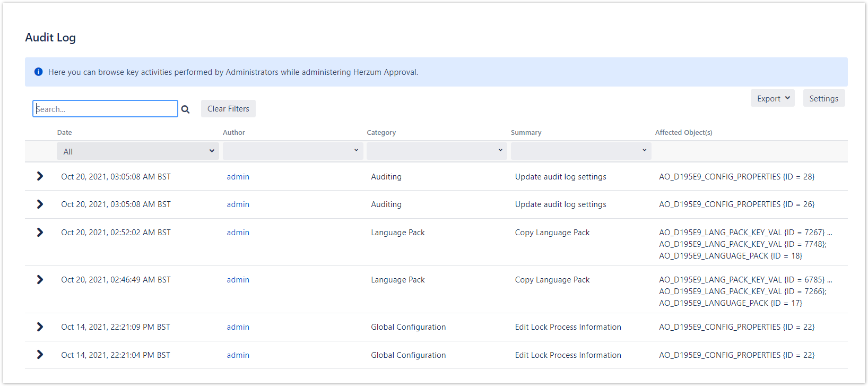The width and height of the screenshot is (868, 386).
Task: Click the Date column header
Action: tap(65, 133)
